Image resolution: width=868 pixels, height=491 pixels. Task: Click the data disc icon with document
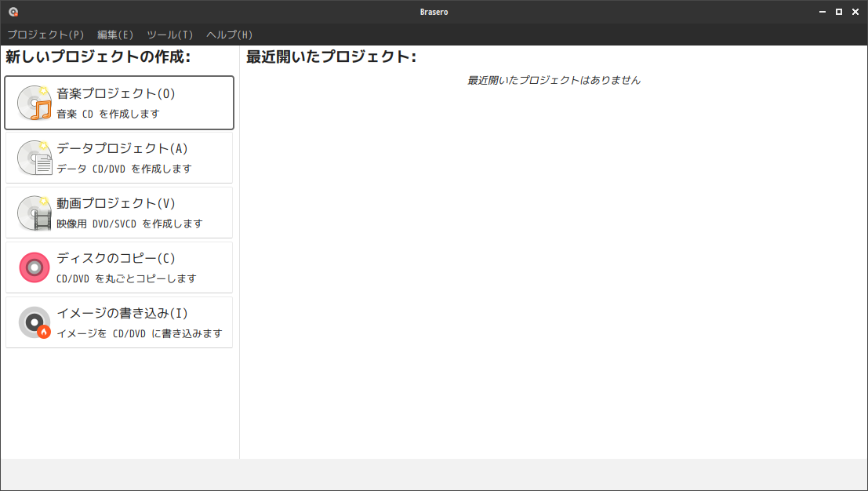coord(35,158)
